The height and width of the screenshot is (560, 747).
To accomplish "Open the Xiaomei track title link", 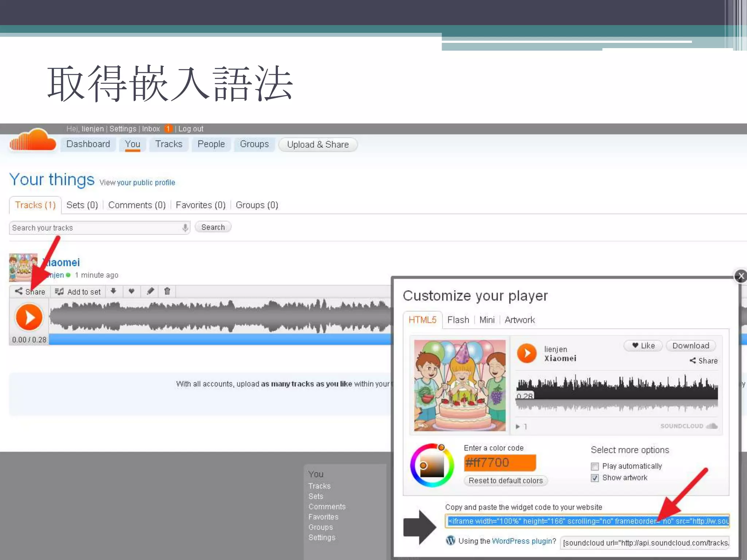I will (x=61, y=262).
